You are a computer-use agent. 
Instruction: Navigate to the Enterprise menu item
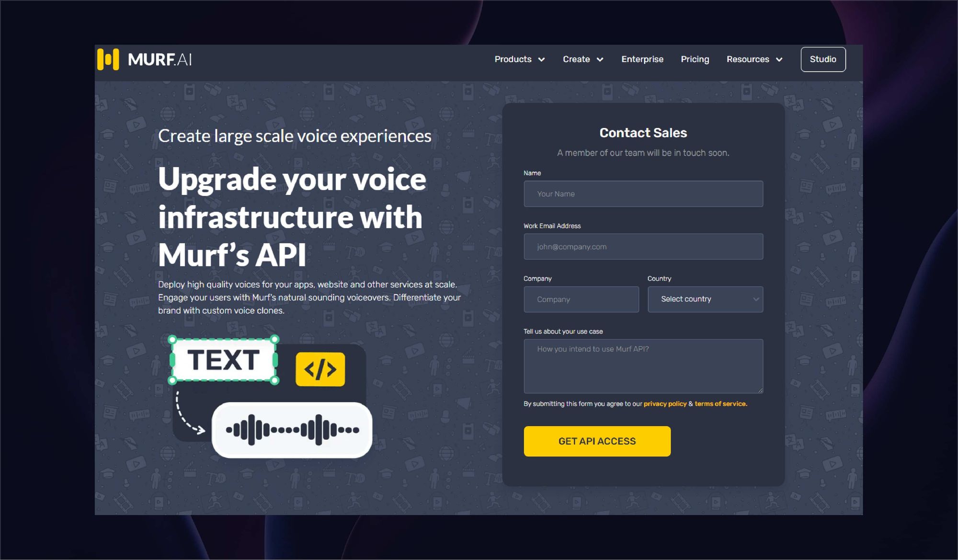click(x=642, y=59)
